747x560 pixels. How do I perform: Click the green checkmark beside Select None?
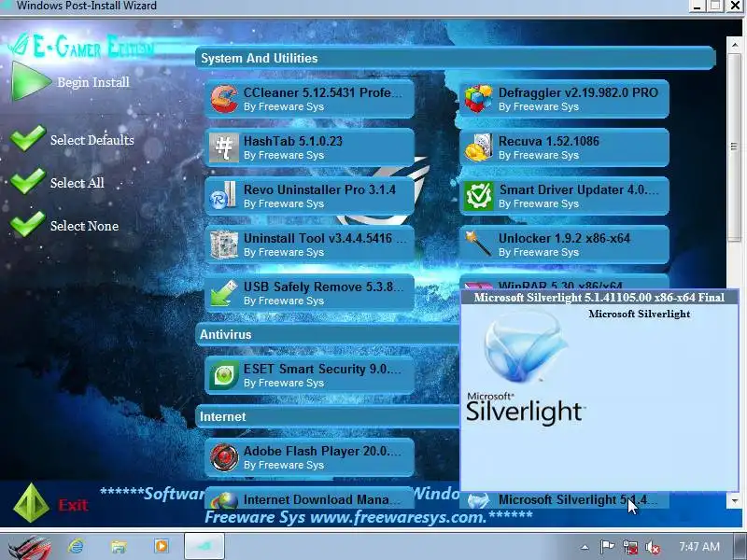[28, 224]
